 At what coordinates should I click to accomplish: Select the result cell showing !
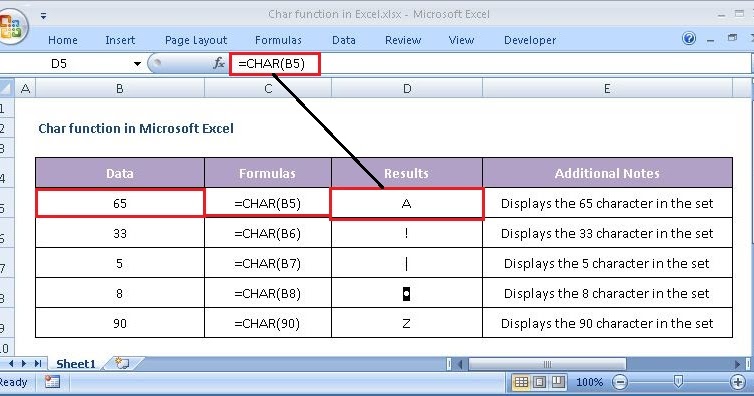tap(407, 234)
